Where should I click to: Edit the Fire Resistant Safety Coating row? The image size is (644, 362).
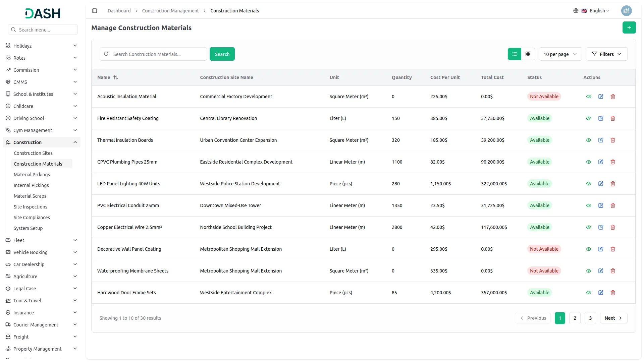tap(600, 118)
